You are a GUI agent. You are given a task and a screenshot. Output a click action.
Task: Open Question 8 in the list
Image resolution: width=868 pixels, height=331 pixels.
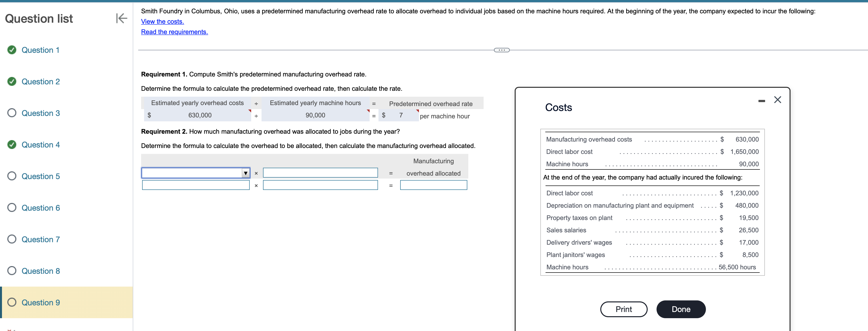(x=40, y=271)
